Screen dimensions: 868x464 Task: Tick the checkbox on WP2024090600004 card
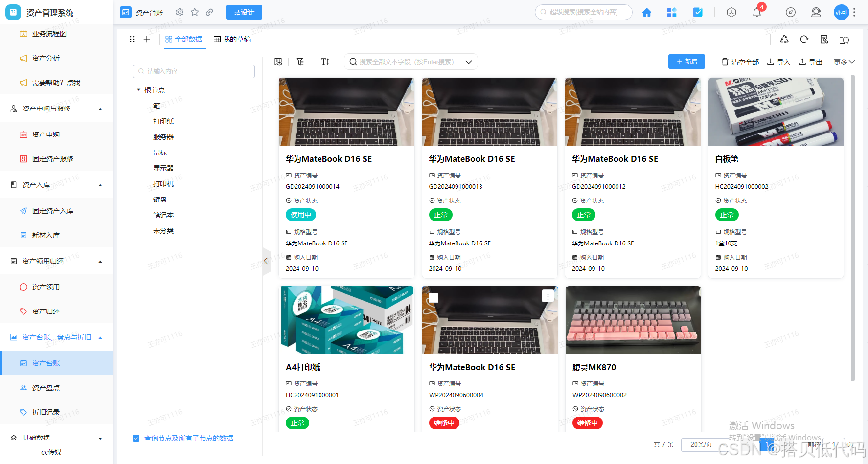click(434, 297)
